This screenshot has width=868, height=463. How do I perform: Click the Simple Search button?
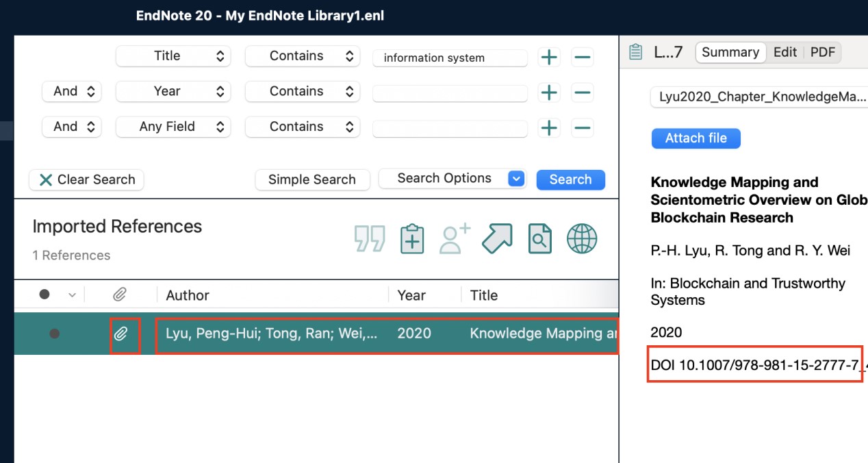point(312,179)
